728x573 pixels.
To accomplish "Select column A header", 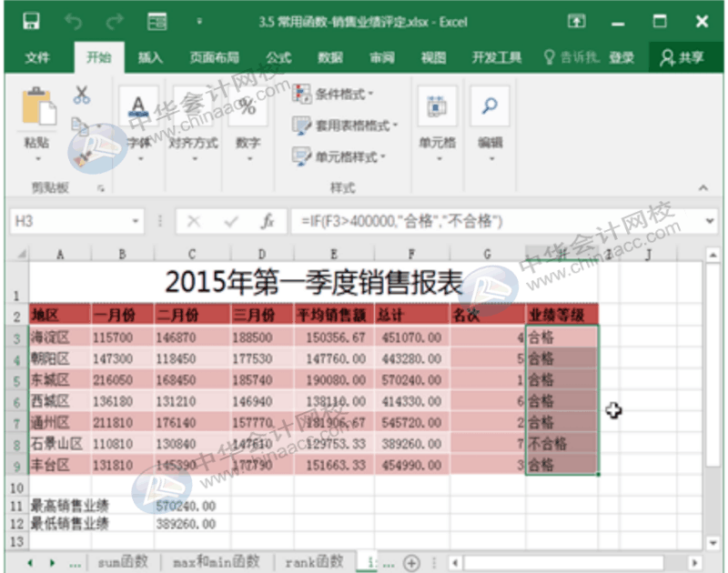I will (x=60, y=255).
